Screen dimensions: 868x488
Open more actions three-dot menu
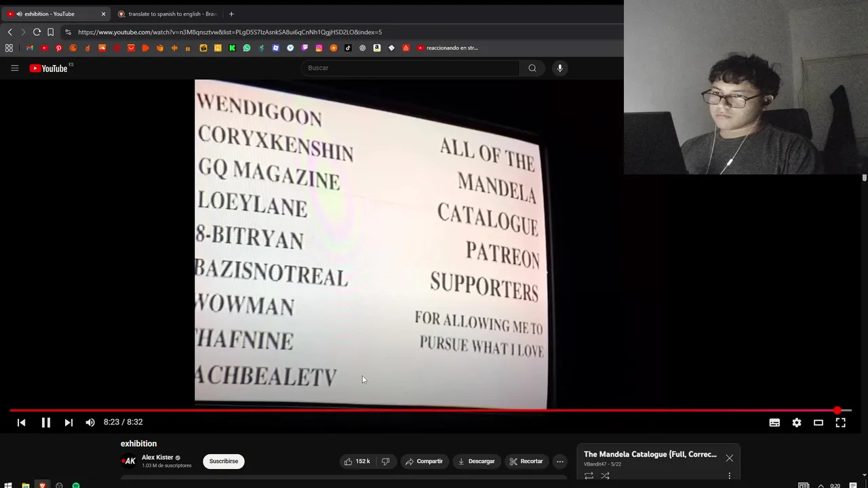[x=559, y=462]
